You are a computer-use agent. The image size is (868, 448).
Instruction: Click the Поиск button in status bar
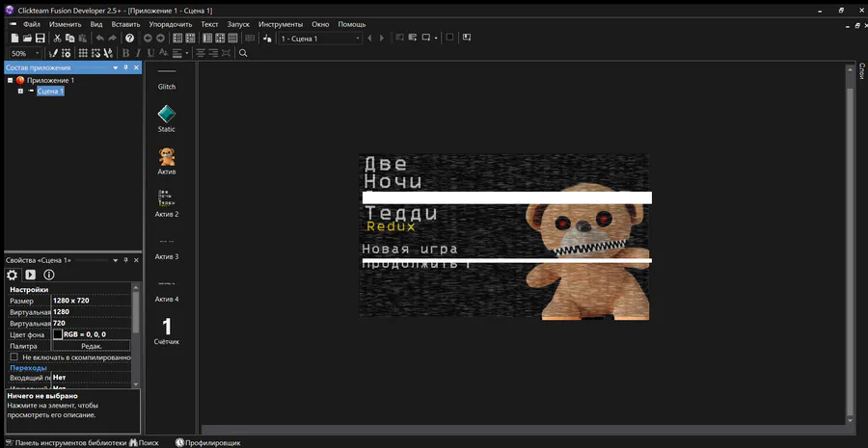pyautogui.click(x=144, y=443)
